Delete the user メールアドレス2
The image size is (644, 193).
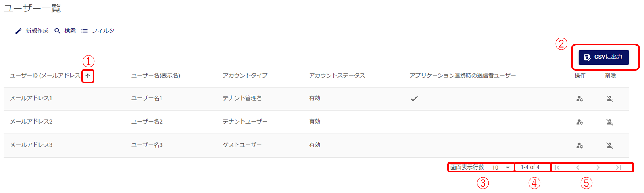tap(609, 122)
